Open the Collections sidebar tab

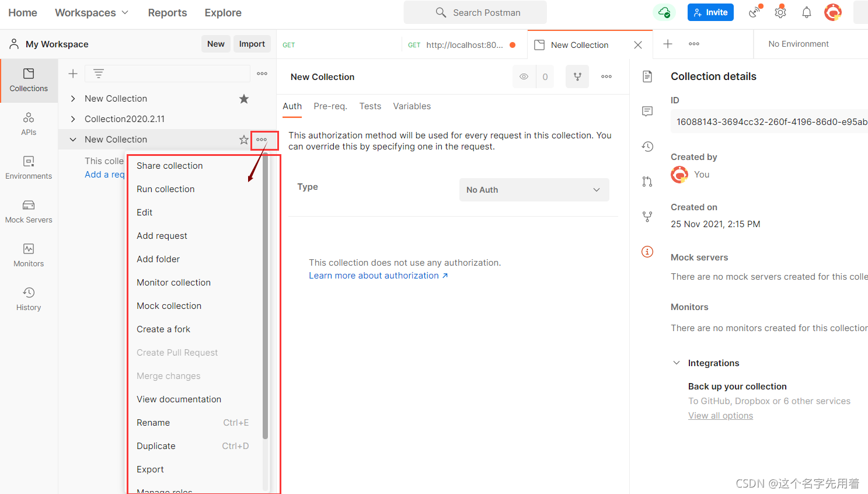29,81
